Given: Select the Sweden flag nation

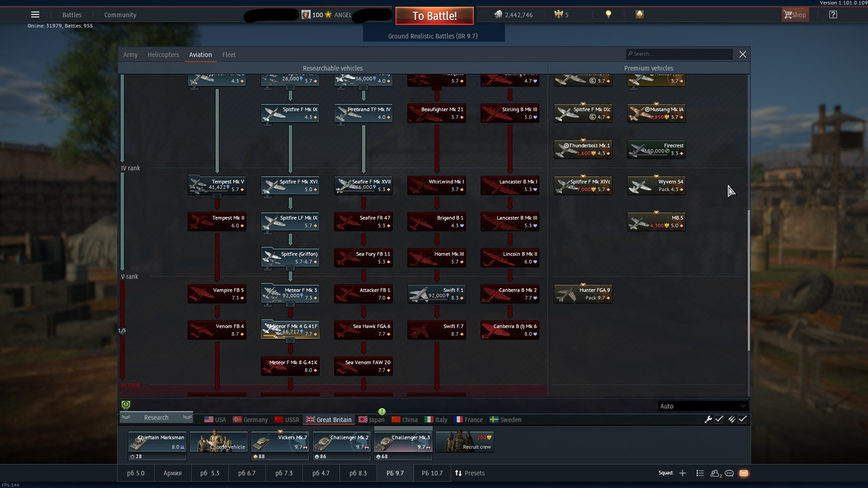Looking at the screenshot, I should pyautogui.click(x=506, y=420).
